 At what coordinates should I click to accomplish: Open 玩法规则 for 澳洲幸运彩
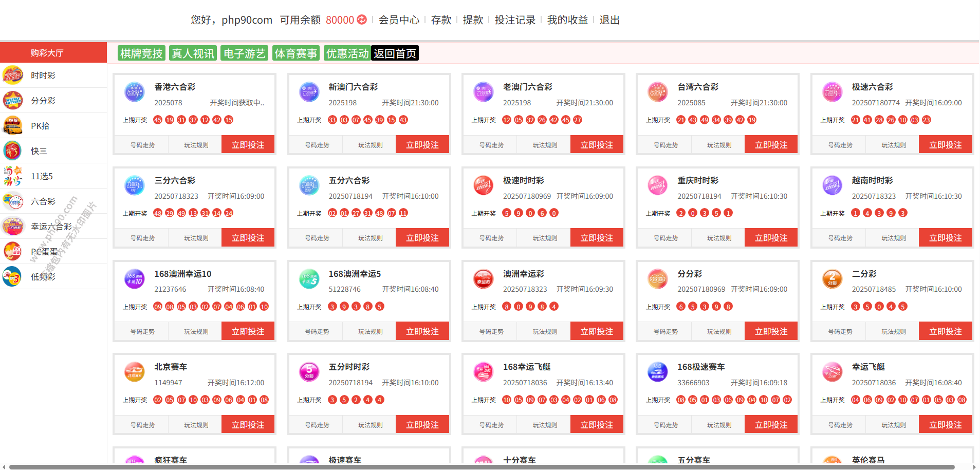(x=545, y=332)
